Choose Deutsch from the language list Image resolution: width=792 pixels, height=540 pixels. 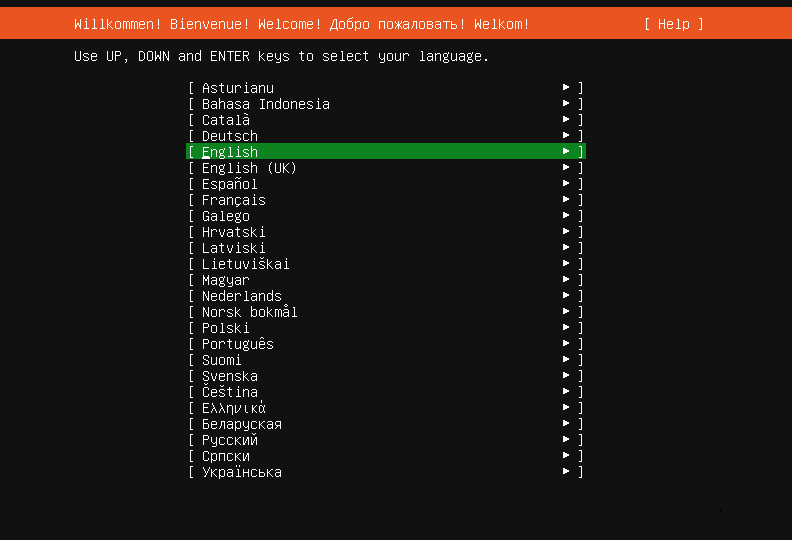[x=386, y=136]
